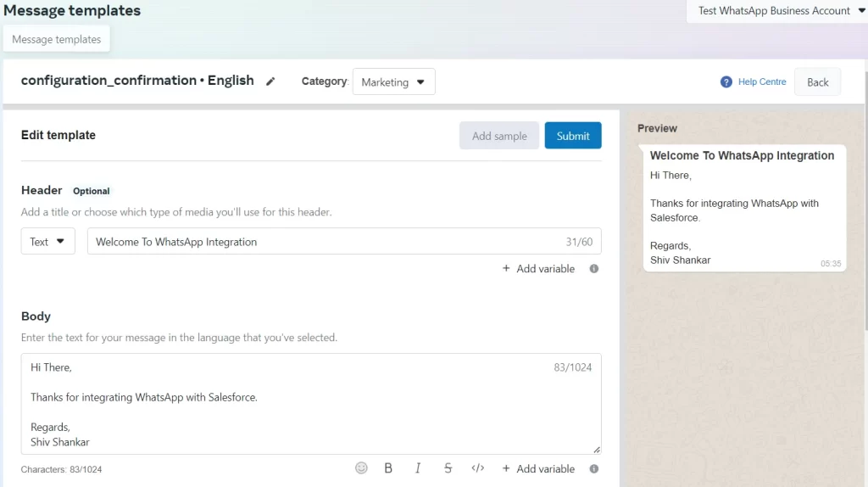Add variable to the body text
The height and width of the screenshot is (487, 868).
click(x=538, y=468)
